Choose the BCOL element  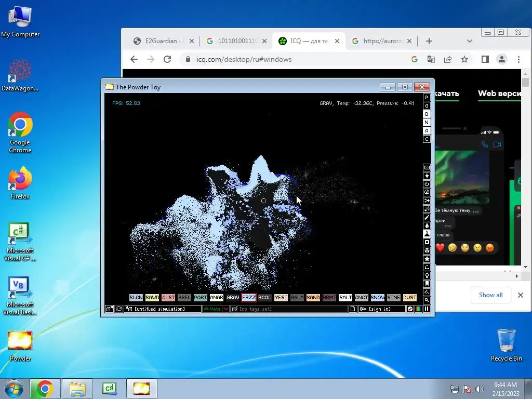tap(265, 298)
